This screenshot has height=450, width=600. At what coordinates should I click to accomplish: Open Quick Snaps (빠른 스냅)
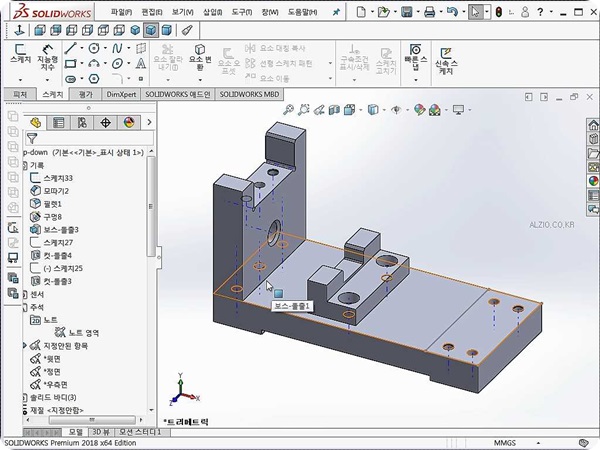point(416,57)
